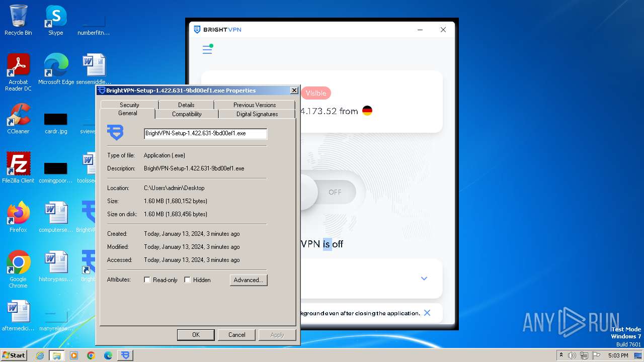Open the Action Center flag icon in tray
This screenshot has width=644, height=362.
(596, 355)
